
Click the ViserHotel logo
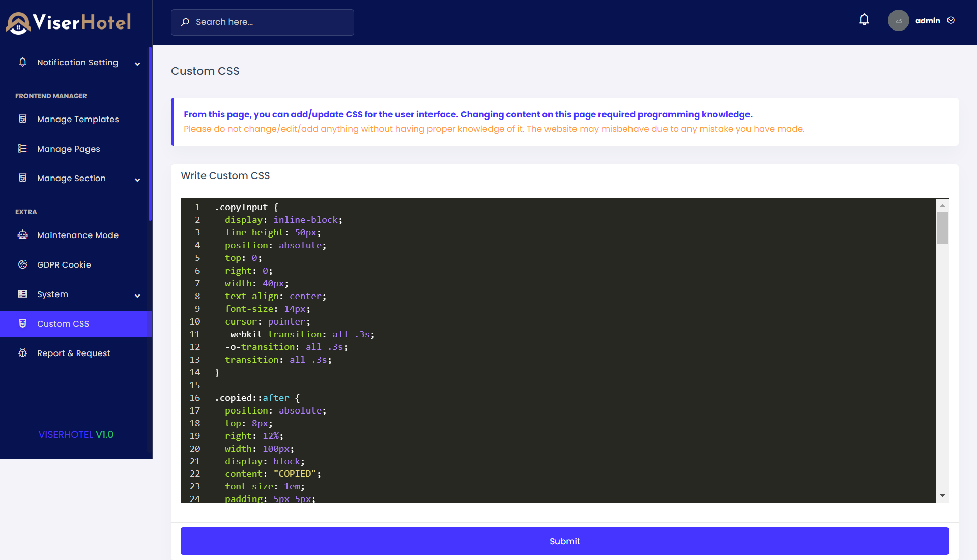point(69,22)
